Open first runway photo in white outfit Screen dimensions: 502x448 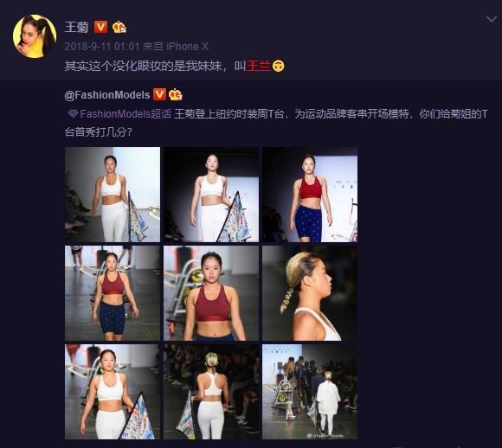coord(113,195)
